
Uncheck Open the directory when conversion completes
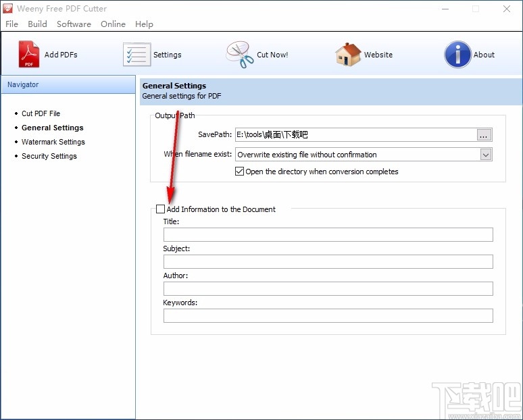click(239, 172)
